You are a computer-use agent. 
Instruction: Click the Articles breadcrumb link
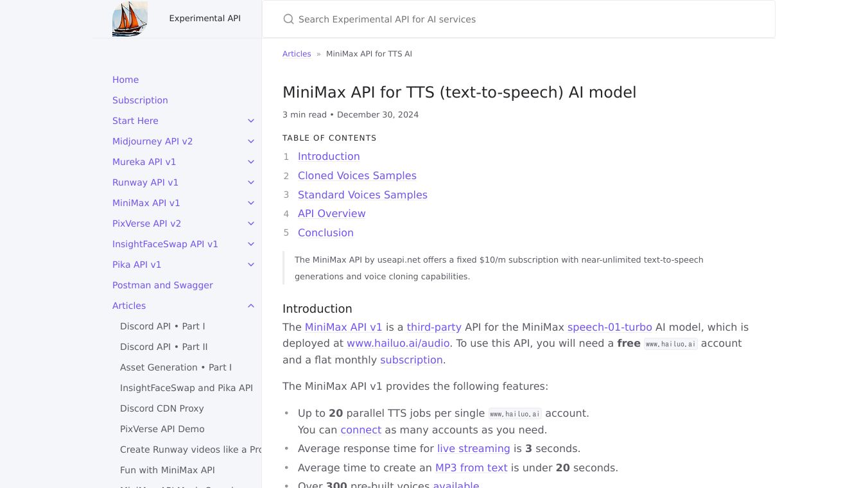click(297, 54)
